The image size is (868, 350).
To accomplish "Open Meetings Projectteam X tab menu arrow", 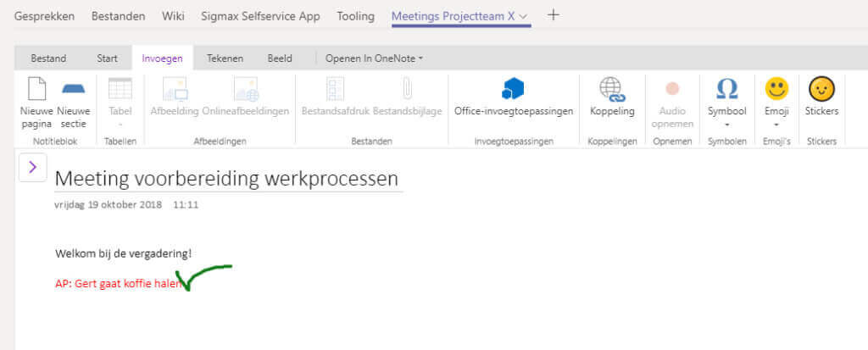I will pos(523,17).
